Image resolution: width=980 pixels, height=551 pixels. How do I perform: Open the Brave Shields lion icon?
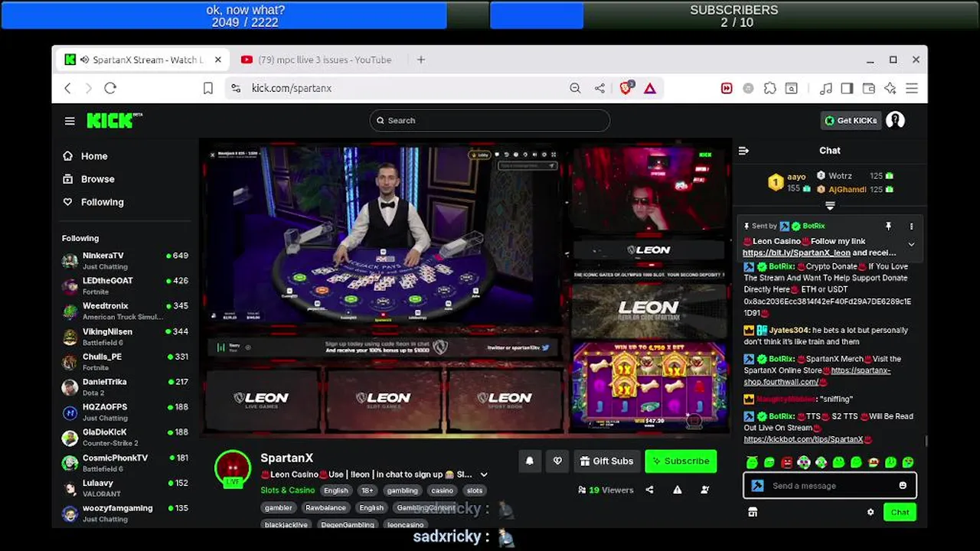tap(626, 87)
